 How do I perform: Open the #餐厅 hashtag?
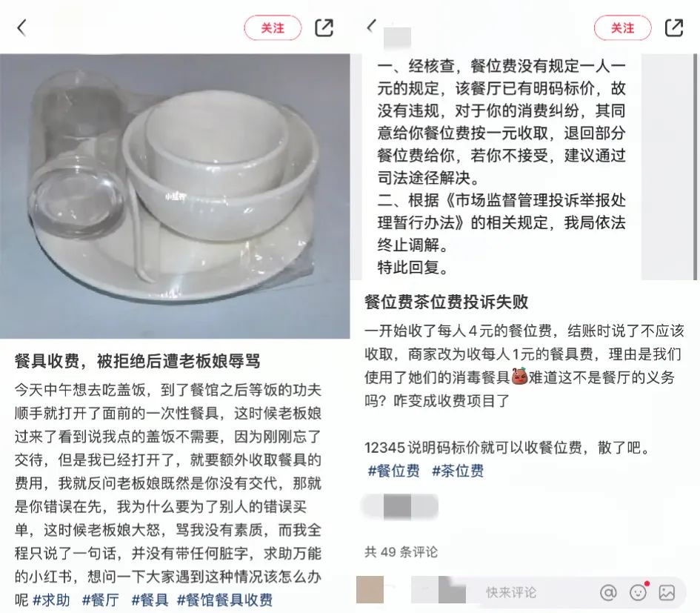101,600
